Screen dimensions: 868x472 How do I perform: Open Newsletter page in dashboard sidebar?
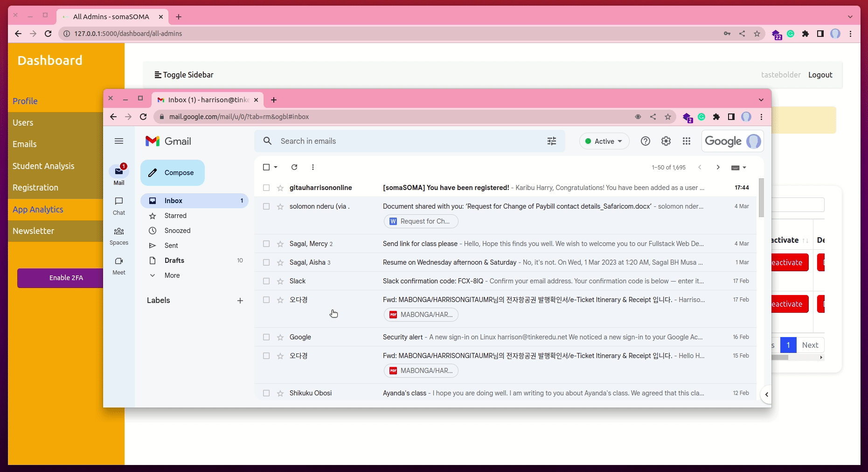pyautogui.click(x=34, y=231)
